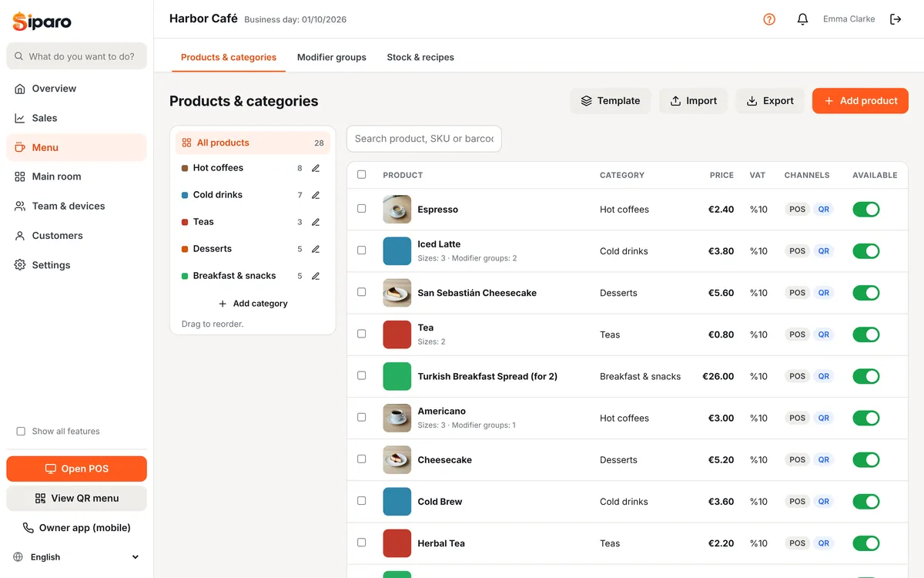The height and width of the screenshot is (578, 924).
Task: Select All products in the category list
Action: pyautogui.click(x=253, y=143)
